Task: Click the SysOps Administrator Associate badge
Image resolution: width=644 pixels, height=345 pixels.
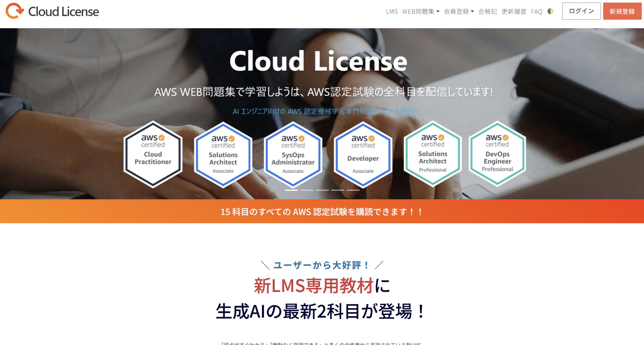Action: 293,155
